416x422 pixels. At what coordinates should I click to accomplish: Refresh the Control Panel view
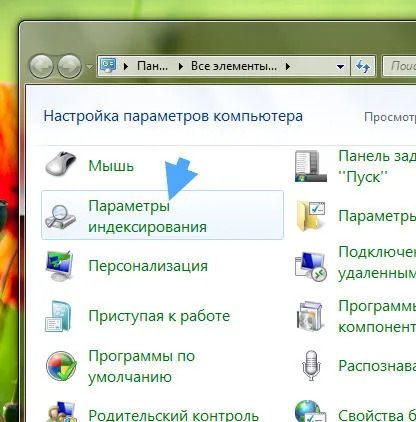pyautogui.click(x=363, y=66)
